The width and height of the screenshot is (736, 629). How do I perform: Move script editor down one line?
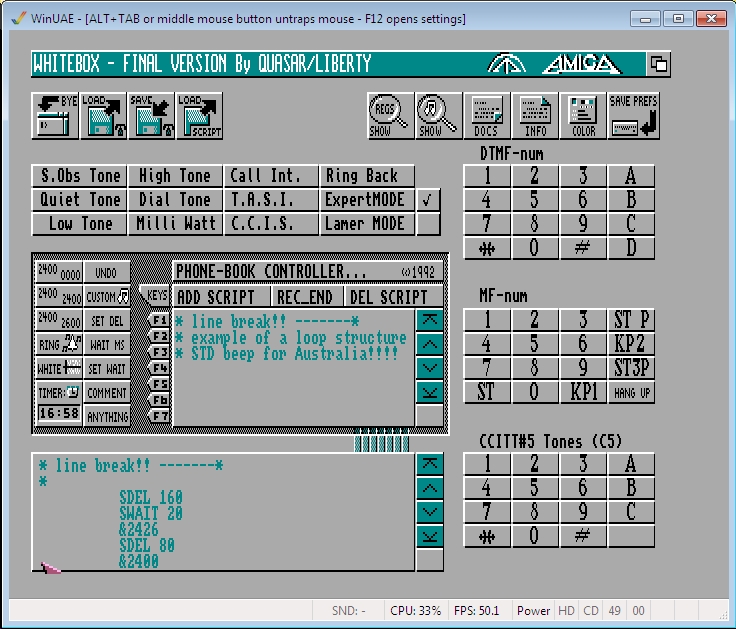coord(429,512)
